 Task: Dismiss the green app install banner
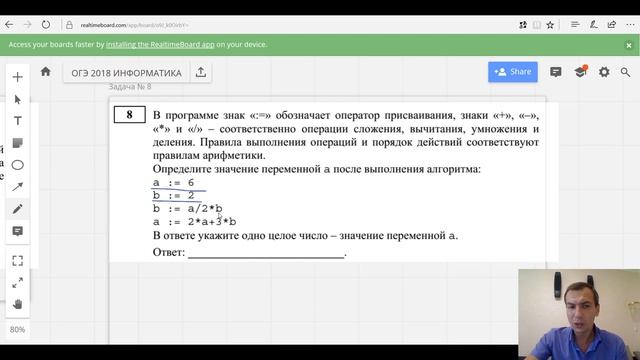coord(629,45)
